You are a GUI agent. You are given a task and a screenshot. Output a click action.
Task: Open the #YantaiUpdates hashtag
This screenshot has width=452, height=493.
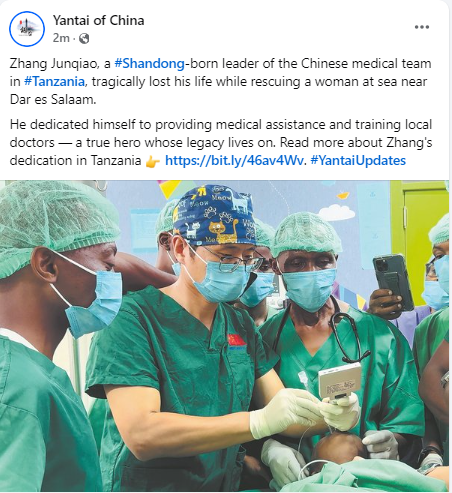(358, 161)
